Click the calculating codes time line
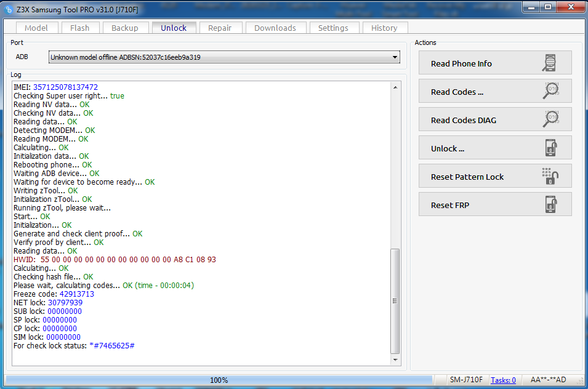The height and width of the screenshot is (389, 588). click(104, 285)
